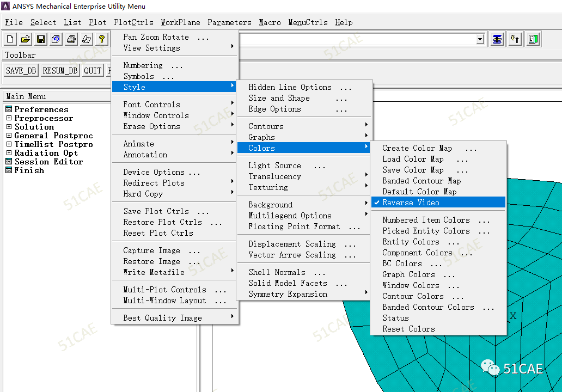
Task: Choose Capture Image entry
Action: coord(175,250)
